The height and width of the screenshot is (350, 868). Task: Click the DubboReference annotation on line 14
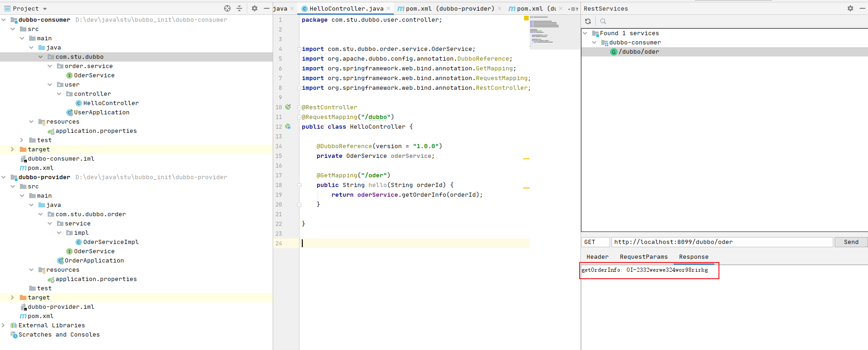[344, 146]
